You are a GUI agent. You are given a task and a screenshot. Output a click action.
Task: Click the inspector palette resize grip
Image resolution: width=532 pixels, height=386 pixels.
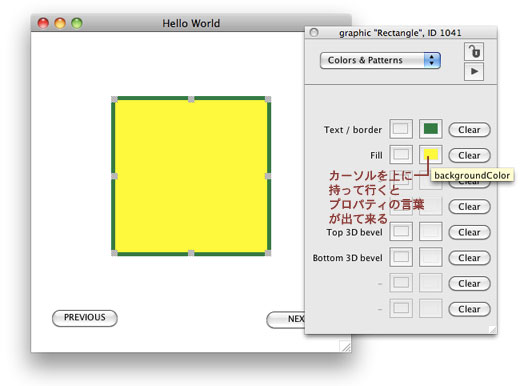tap(492, 329)
